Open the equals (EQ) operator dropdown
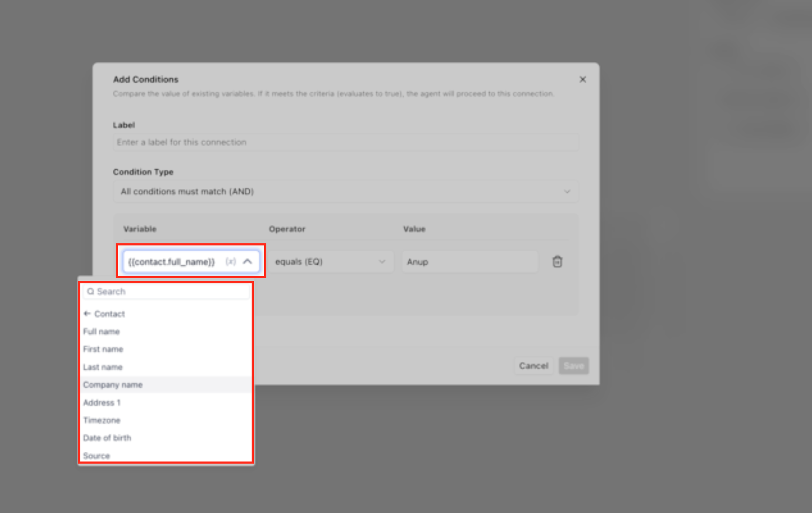Screen dimensions: 812x513 pyautogui.click(x=330, y=262)
